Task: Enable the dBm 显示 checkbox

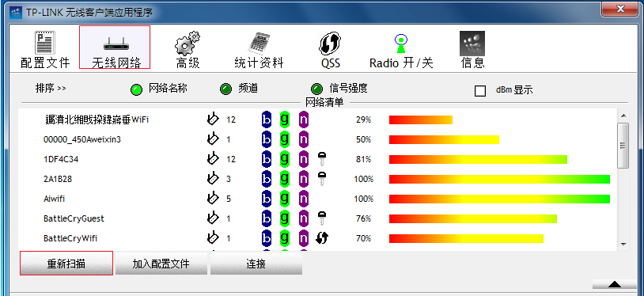Action: point(480,90)
